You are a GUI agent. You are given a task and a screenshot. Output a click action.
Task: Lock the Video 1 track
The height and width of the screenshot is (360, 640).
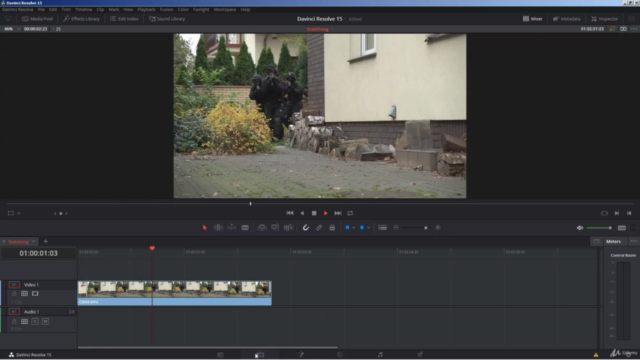coord(14,293)
